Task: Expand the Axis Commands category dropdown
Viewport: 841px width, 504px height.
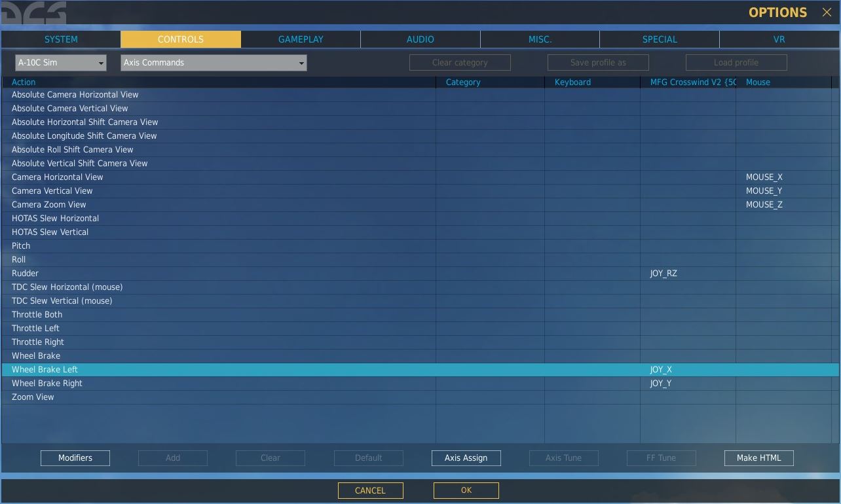Action: (214, 63)
